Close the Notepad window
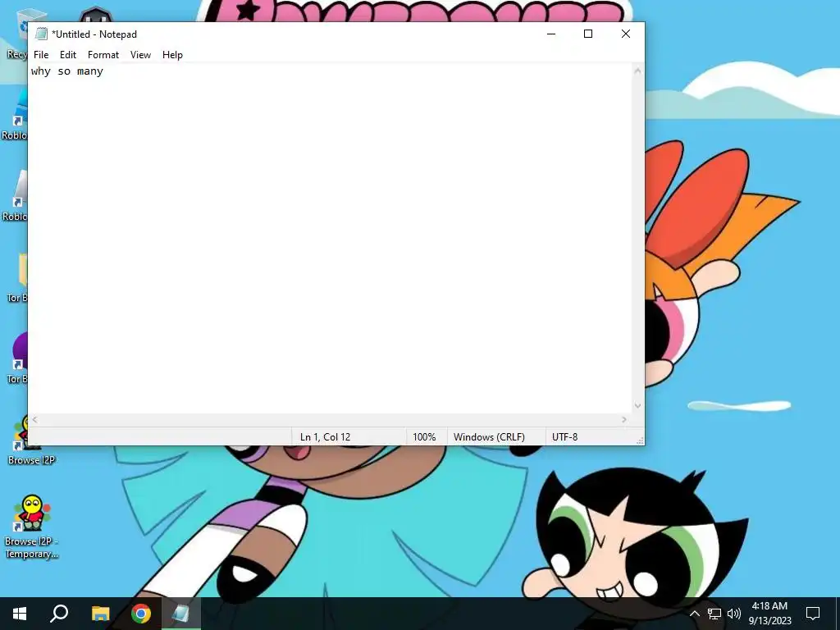The image size is (840, 630). pyautogui.click(x=626, y=34)
